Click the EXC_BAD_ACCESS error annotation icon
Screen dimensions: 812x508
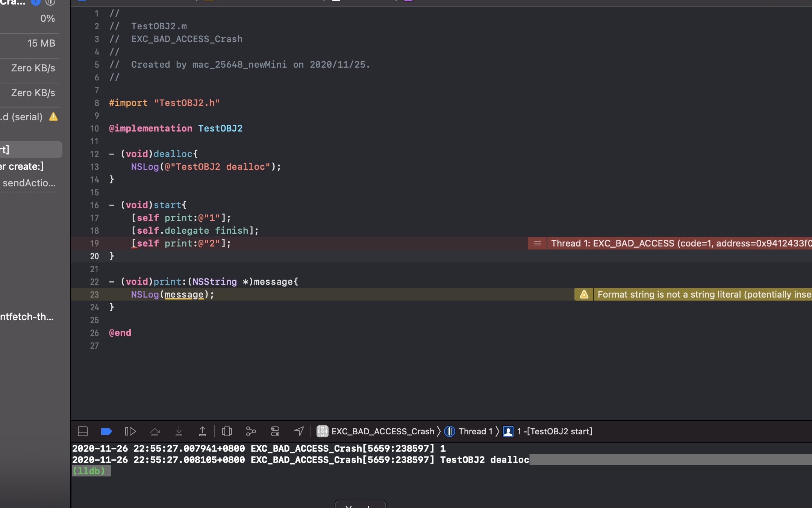tap(537, 243)
